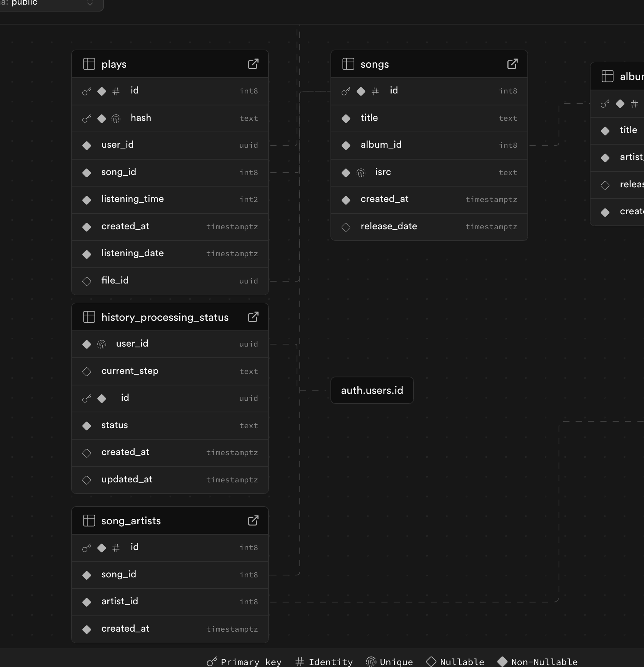This screenshot has height=667, width=644.
Task: Click unique fingerprint icon on plays hash row
Action: point(116,118)
